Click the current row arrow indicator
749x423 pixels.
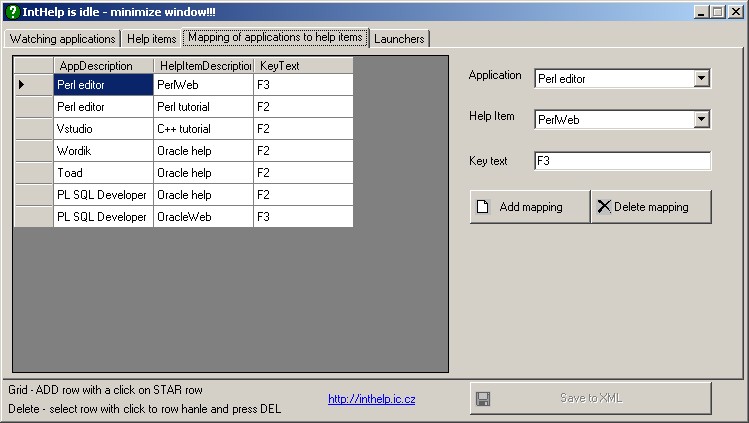point(22,85)
